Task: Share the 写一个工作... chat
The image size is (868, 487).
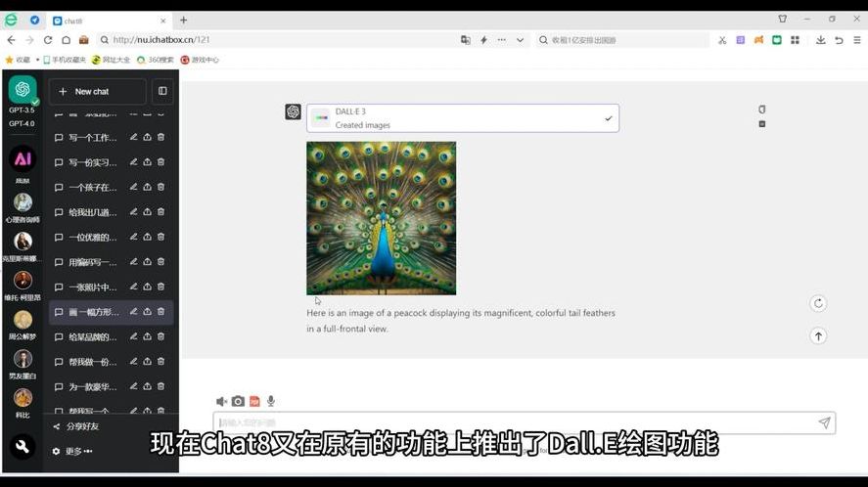Action: click(147, 137)
